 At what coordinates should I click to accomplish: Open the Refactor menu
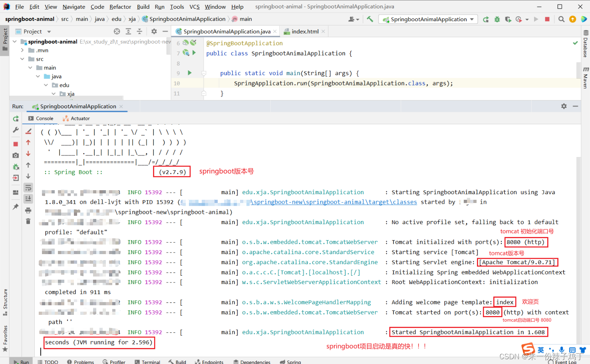(120, 7)
